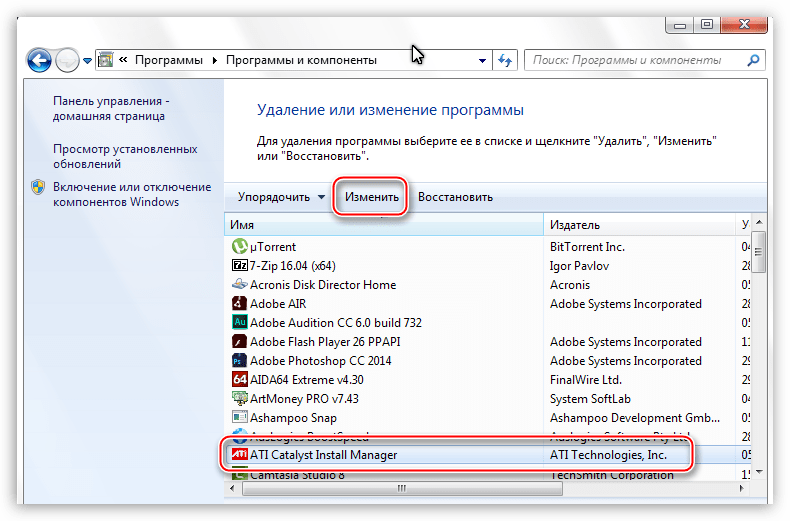The width and height of the screenshot is (790, 521).
Task: Select Adobe Flash Player 26 PPAPI entry
Action: point(325,342)
